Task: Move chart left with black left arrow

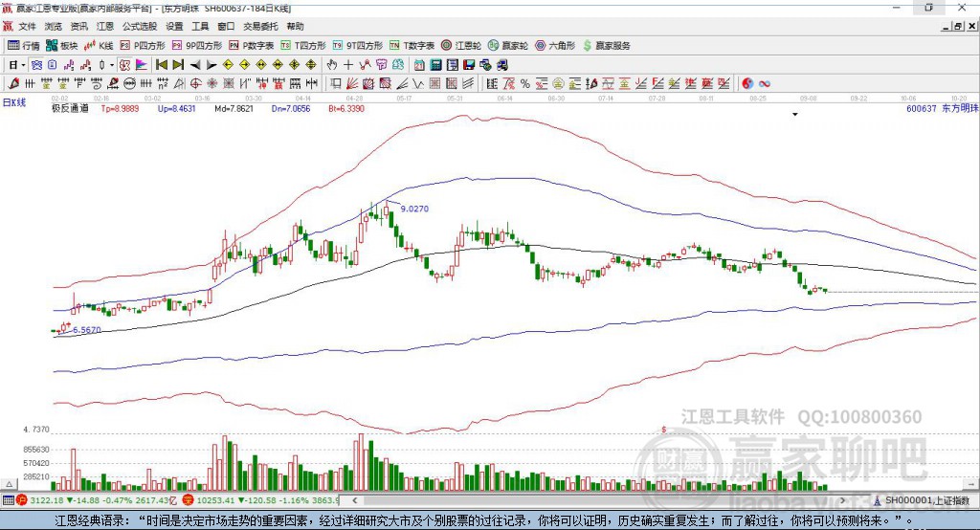Action: 195,65
